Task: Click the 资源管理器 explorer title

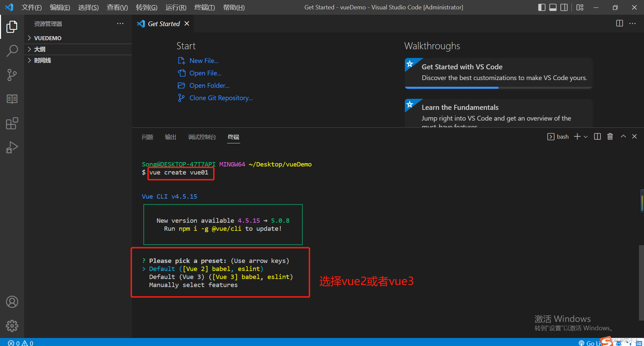Action: [48, 24]
